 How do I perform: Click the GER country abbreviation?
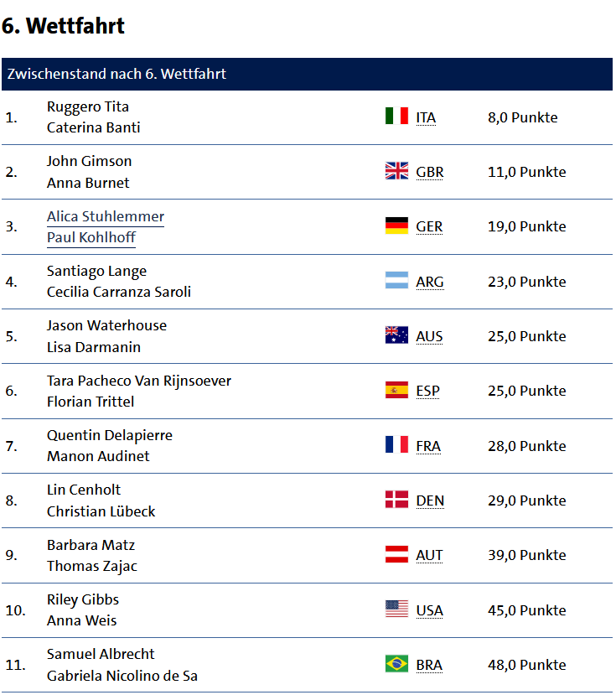point(429,226)
